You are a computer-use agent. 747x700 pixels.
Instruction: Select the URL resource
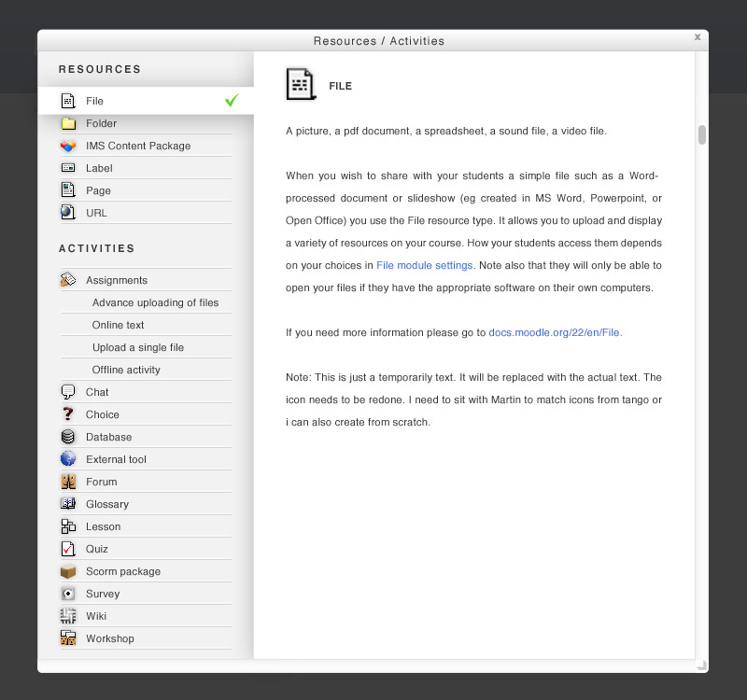tap(146, 213)
